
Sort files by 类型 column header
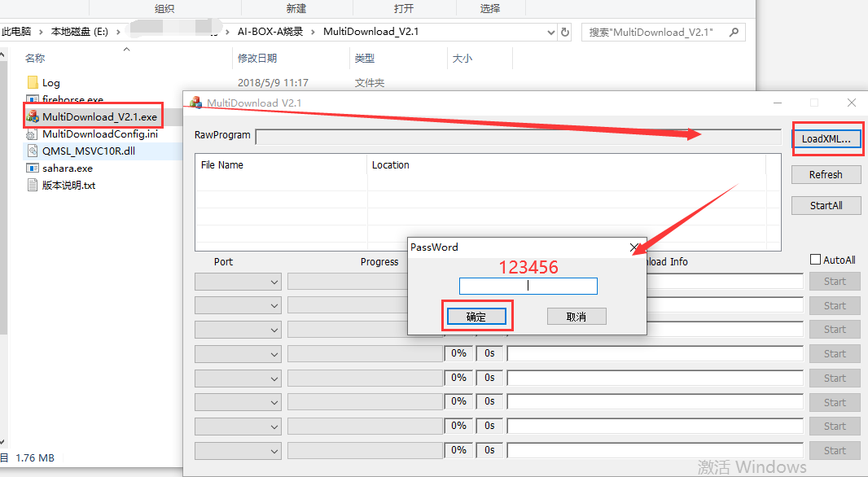[x=365, y=58]
